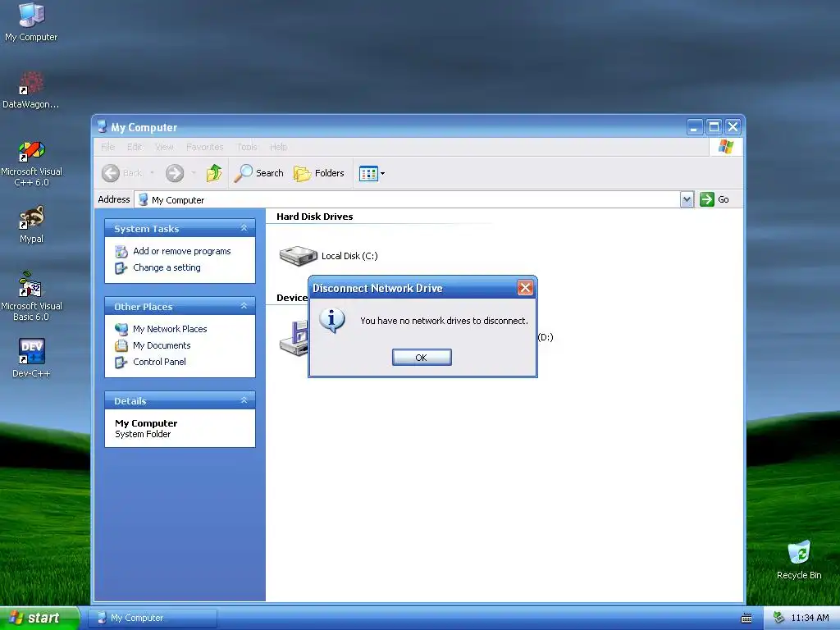Collapse the System Tasks panel
Image resolution: width=840 pixels, height=630 pixels.
pyautogui.click(x=244, y=228)
